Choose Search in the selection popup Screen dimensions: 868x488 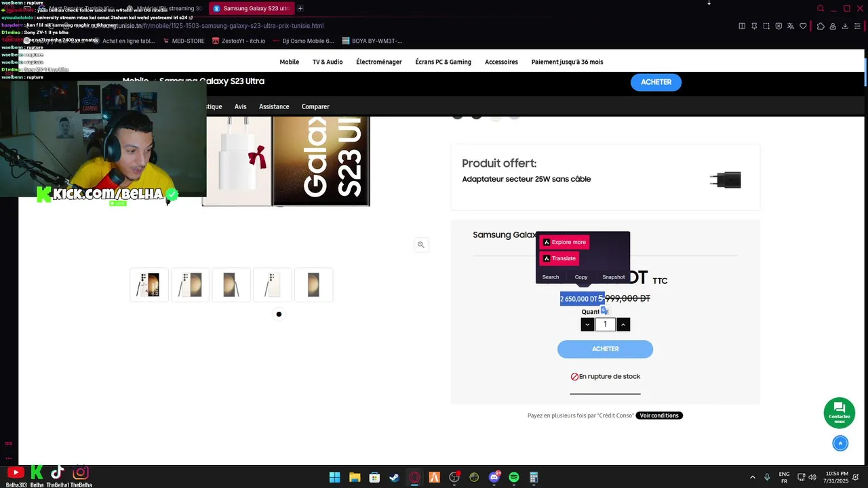tap(551, 277)
